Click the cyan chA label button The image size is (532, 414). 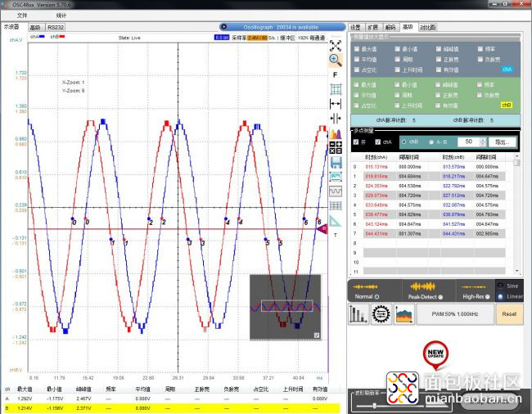pyautogui.click(x=507, y=70)
